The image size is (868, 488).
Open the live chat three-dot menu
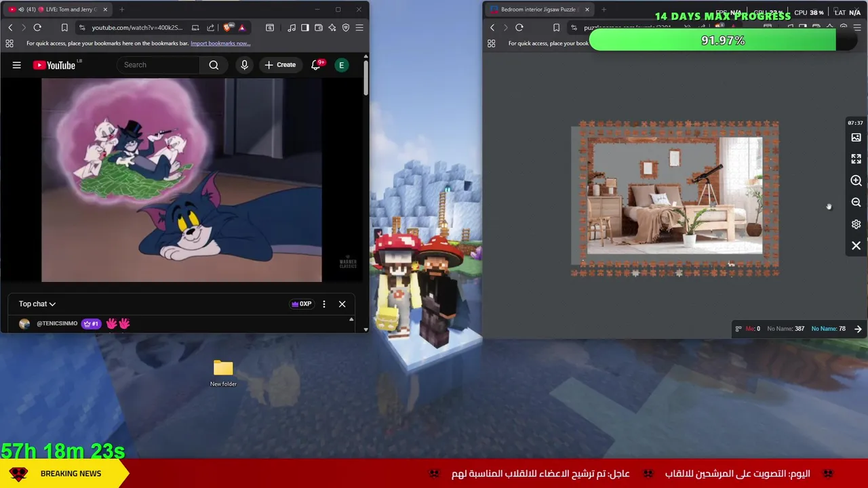(x=324, y=304)
